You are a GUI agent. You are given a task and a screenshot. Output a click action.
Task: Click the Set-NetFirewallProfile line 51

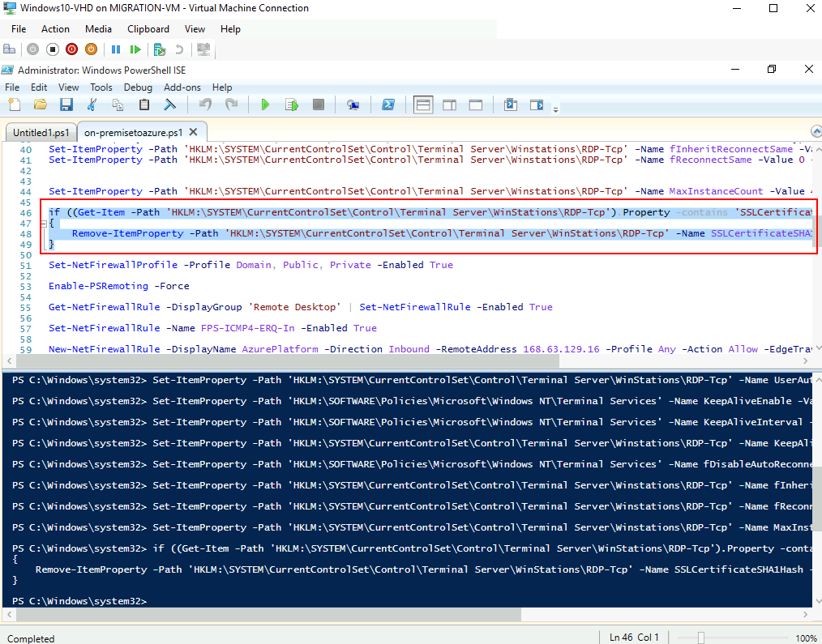click(x=250, y=265)
